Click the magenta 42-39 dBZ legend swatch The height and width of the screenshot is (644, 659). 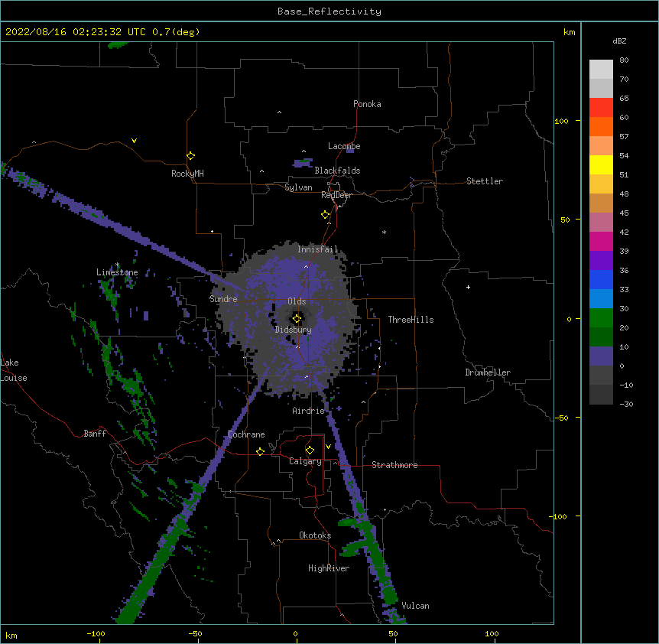601,241
